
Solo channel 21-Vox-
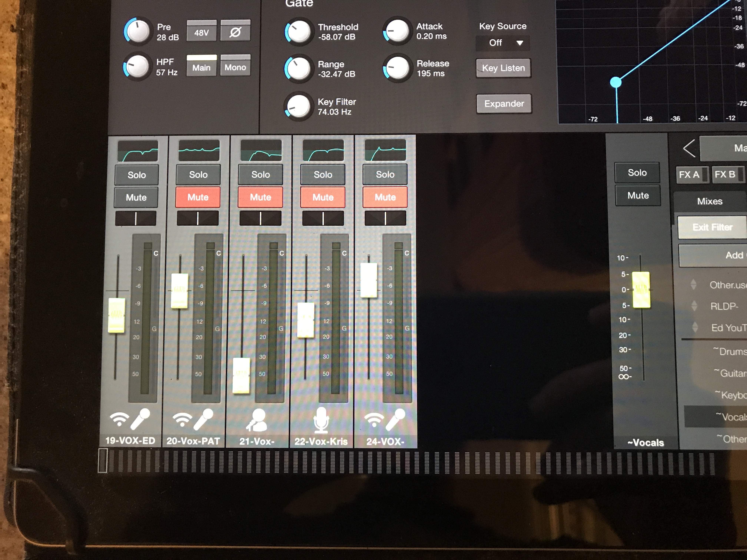click(260, 174)
